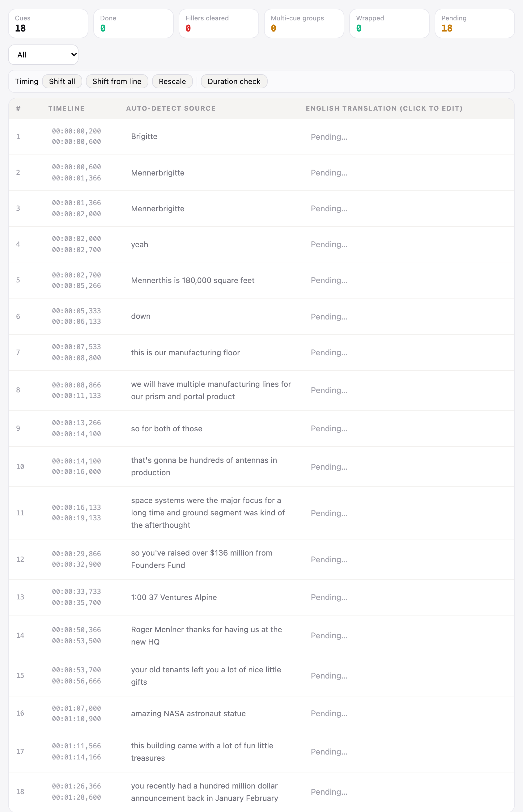Click timestamp 00:00:29,866 on cue 12

click(76, 554)
